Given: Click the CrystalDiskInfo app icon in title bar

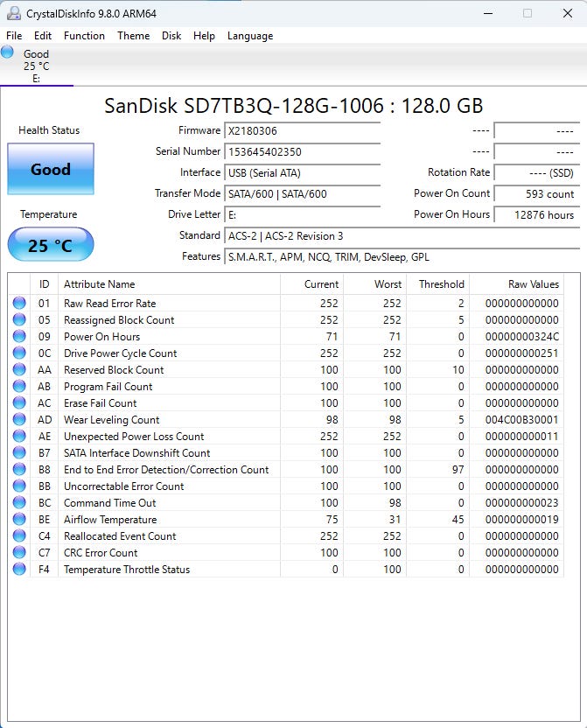Looking at the screenshot, I should click(12, 13).
